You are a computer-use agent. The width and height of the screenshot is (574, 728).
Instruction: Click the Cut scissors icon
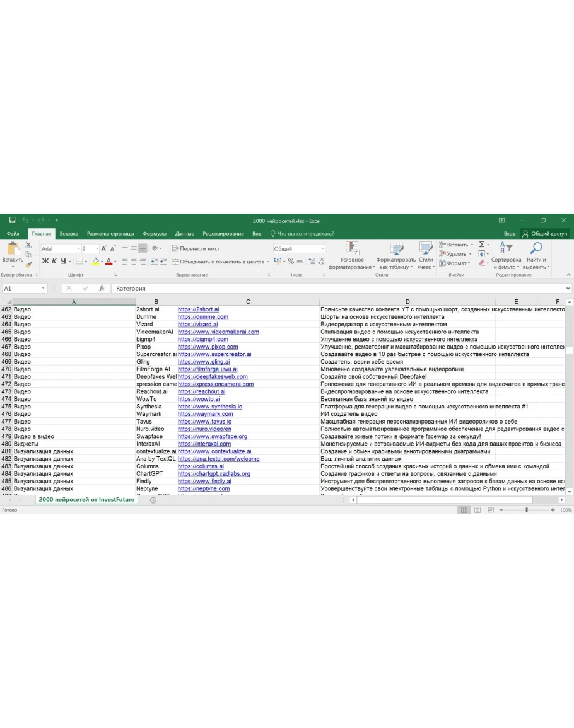click(28, 245)
